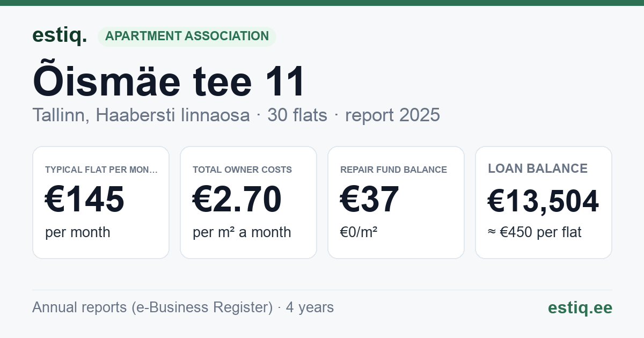Click the TOTAL OWNER COSTS label
The image size is (644, 338).
(x=243, y=170)
